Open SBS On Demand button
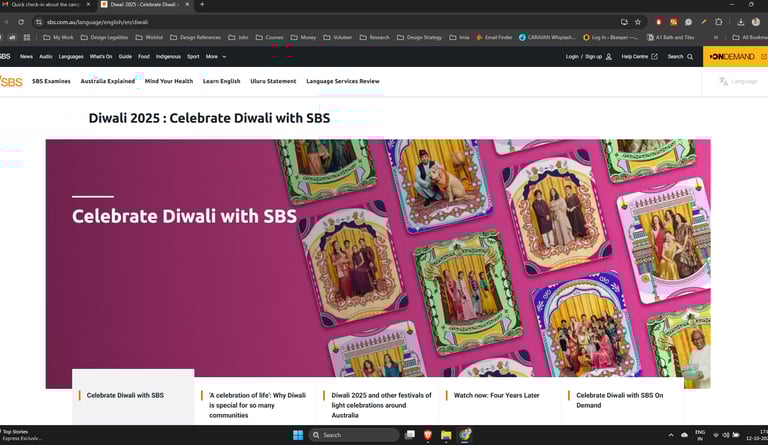768x445 pixels. (x=735, y=57)
